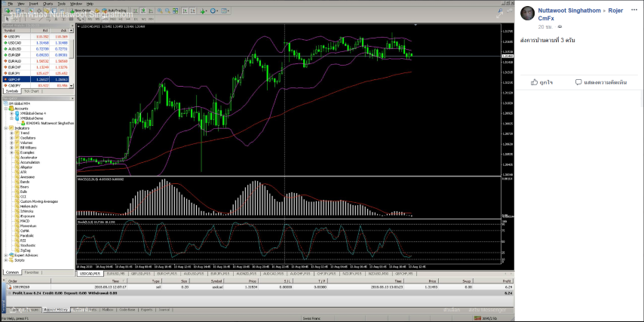
Task: Click the Zoom Out magnifier icon
Action: coord(167,11)
